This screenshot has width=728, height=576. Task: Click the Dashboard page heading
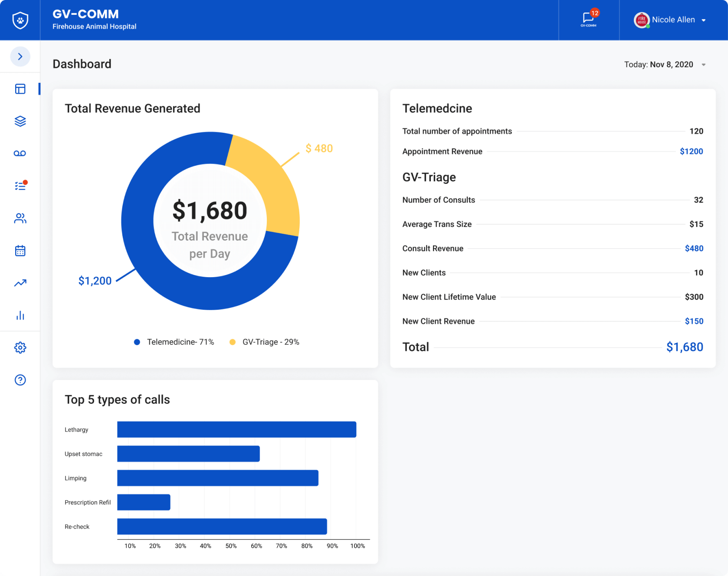click(x=82, y=64)
